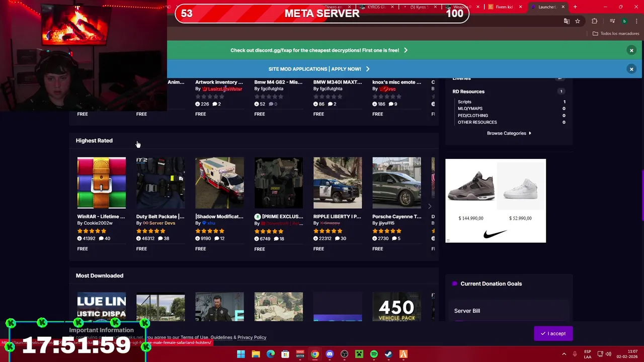The image size is (644, 362).
Task: Open the clock and date panel
Action: 627,354
